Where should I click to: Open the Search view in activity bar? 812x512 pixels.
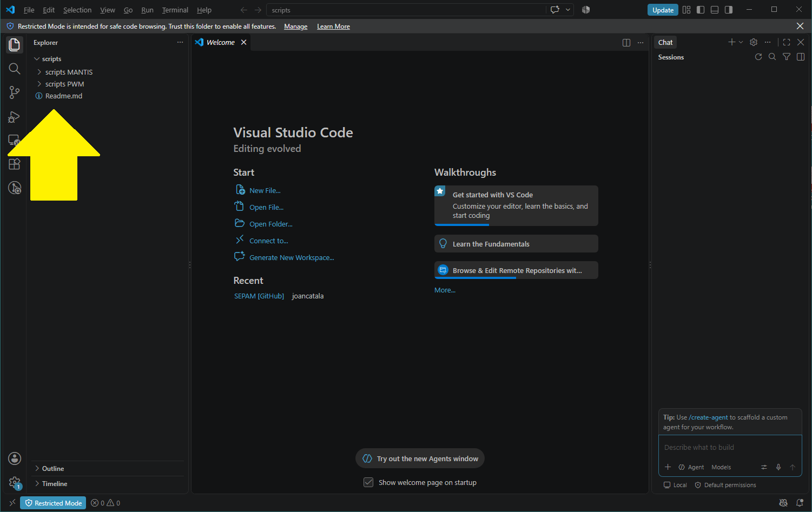(15, 69)
